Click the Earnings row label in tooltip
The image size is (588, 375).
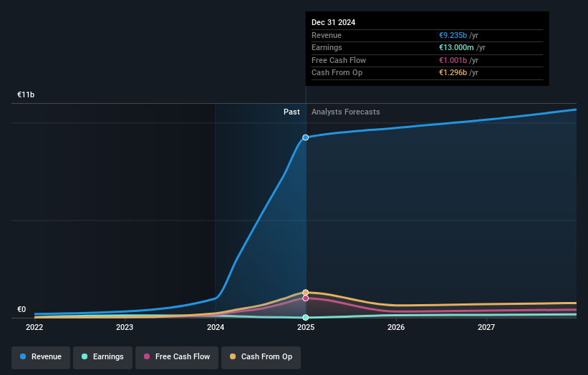point(327,47)
